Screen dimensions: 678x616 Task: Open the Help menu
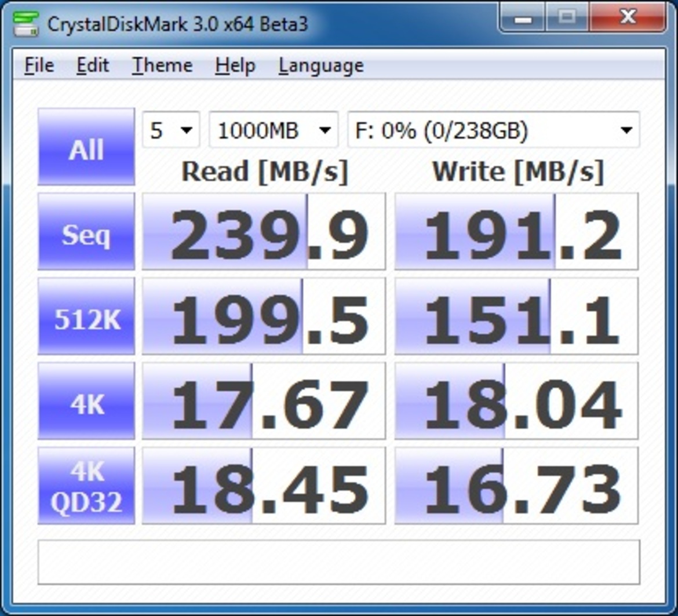[235, 65]
